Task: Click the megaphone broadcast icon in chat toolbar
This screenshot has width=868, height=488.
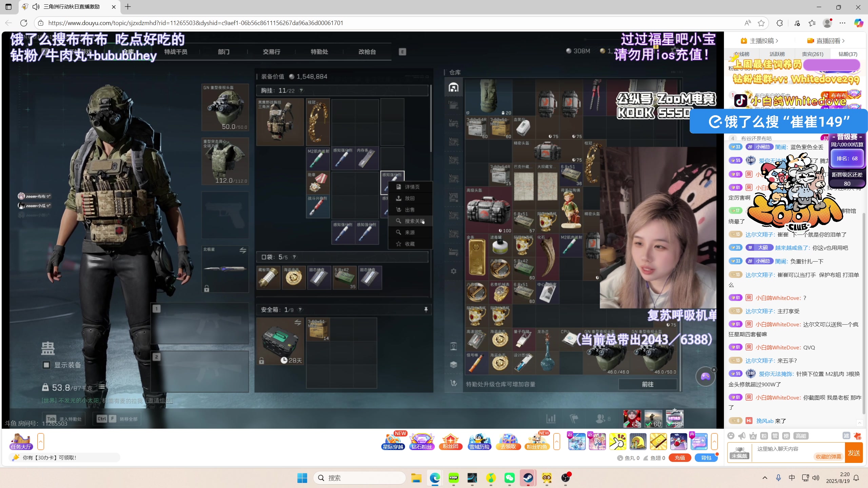Action: 742,436
